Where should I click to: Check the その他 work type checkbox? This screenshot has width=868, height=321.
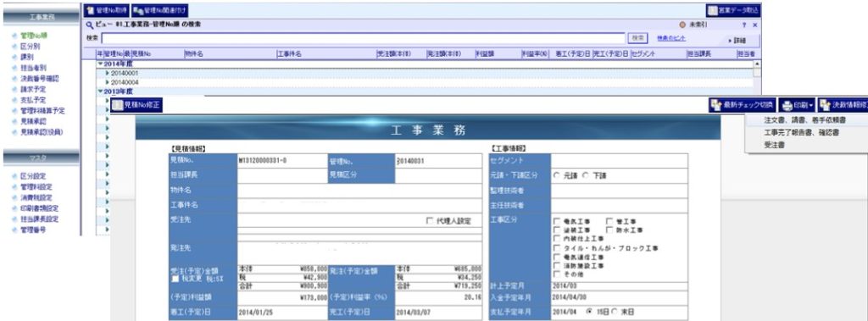click(x=557, y=274)
